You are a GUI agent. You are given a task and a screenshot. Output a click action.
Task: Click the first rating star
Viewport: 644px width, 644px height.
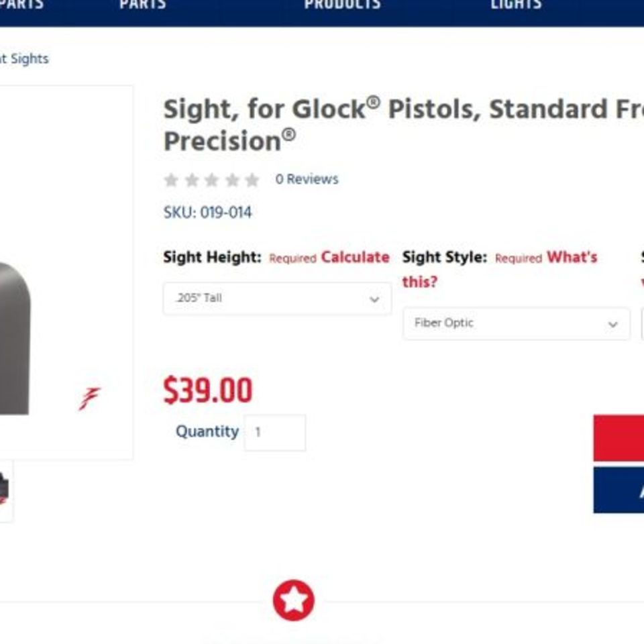[172, 179]
